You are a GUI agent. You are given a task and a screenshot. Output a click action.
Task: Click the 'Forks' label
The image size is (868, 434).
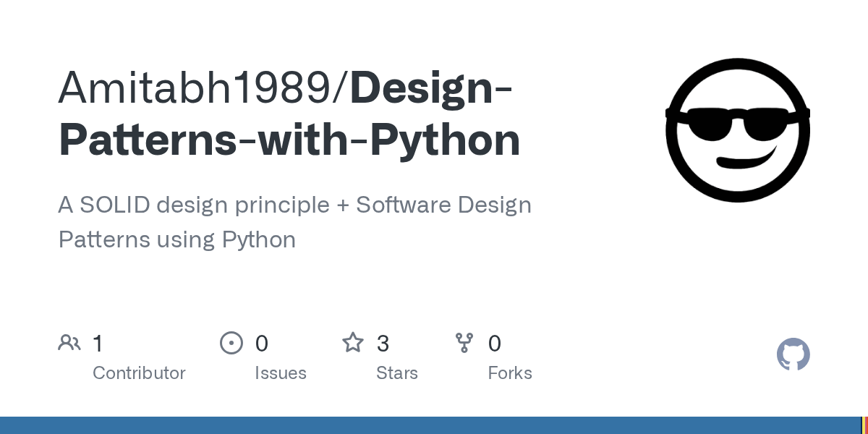click(510, 373)
